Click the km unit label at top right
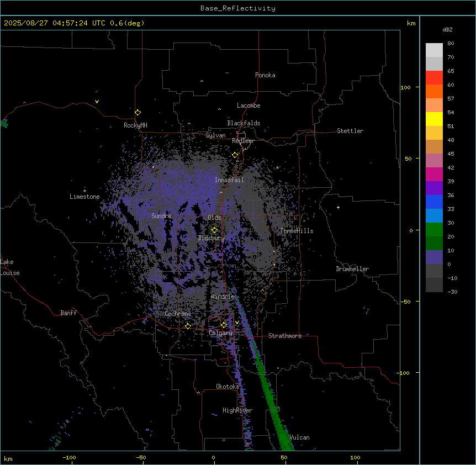Image resolution: width=476 pixels, height=465 pixels. tap(411, 23)
